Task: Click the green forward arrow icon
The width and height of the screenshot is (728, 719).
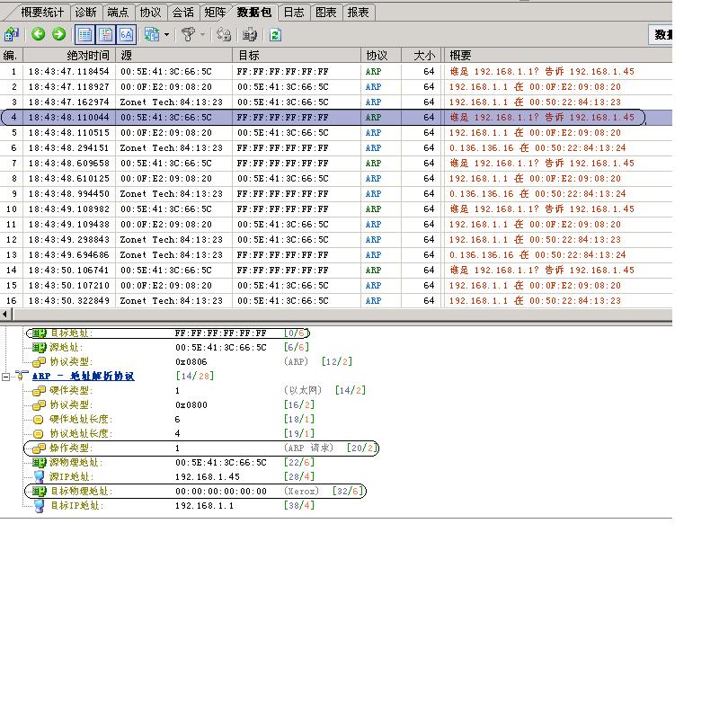Action: point(58,34)
